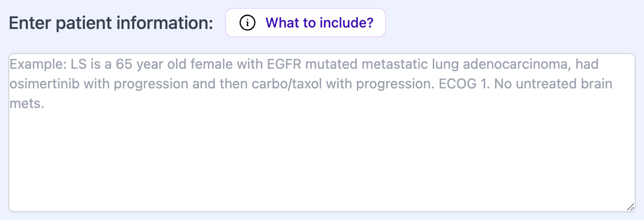Tap the purple "What to include?" text

pyautogui.click(x=319, y=23)
